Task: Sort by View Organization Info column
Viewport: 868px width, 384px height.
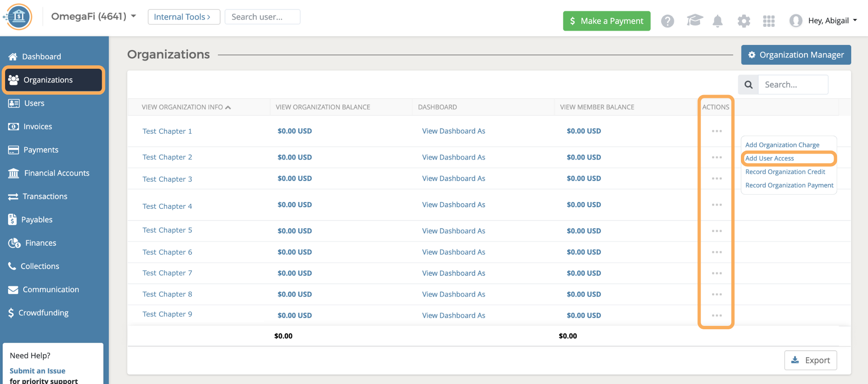Action: click(x=186, y=107)
